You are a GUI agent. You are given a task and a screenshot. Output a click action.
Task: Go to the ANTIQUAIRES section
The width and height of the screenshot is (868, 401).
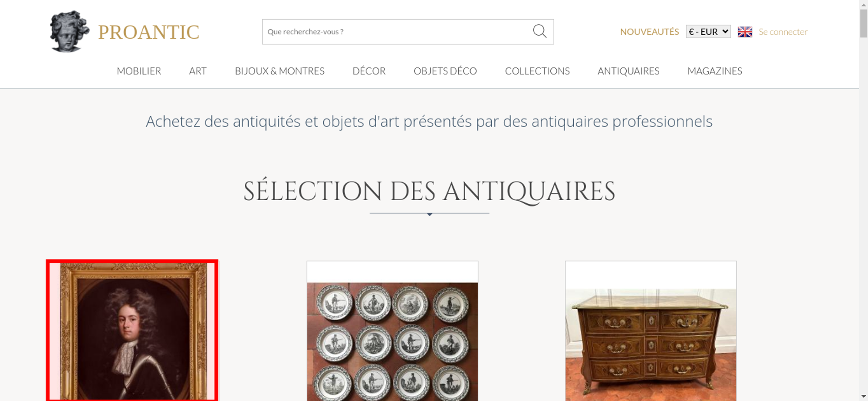point(628,71)
